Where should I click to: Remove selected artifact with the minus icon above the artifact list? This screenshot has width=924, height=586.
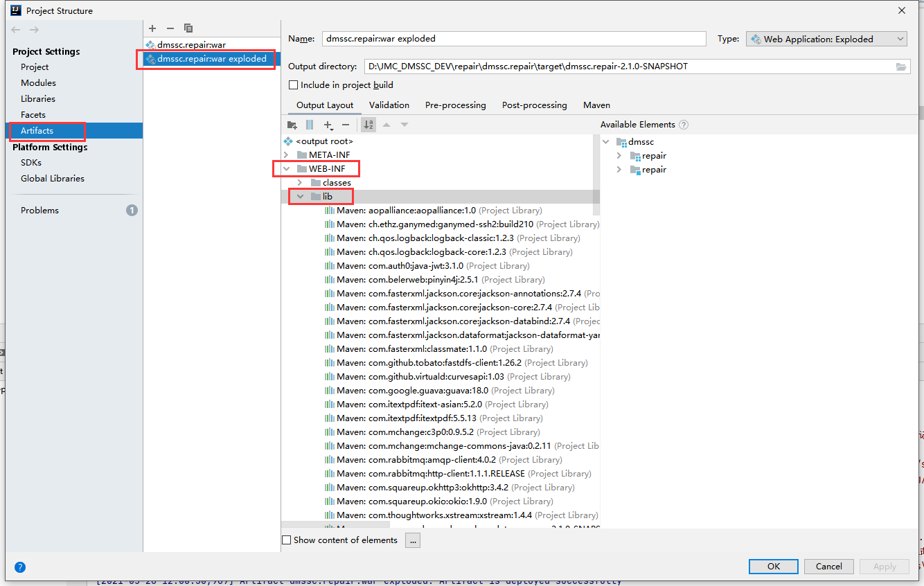click(170, 28)
